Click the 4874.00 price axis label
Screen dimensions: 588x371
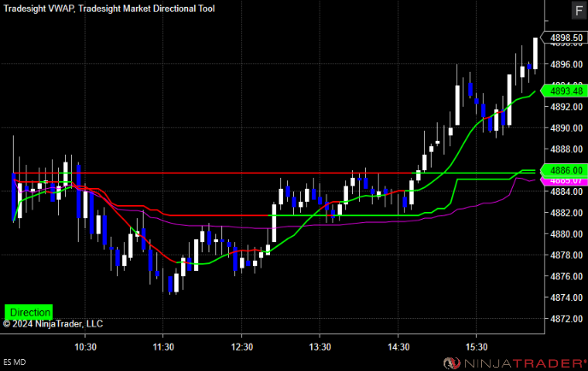point(567,297)
